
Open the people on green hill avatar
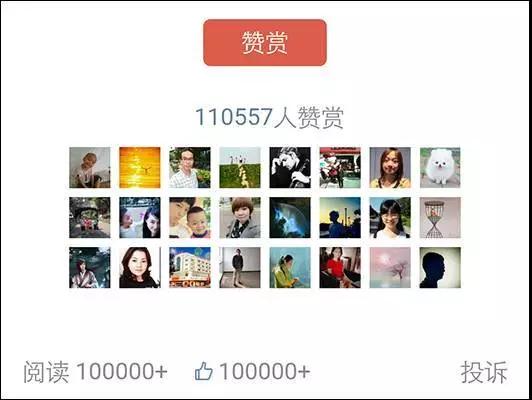[240, 168]
